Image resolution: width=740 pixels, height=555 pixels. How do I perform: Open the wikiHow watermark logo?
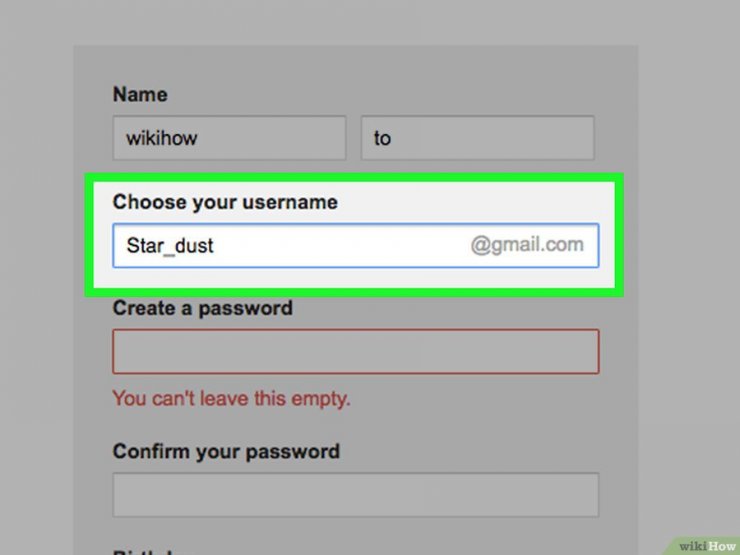pos(707,546)
